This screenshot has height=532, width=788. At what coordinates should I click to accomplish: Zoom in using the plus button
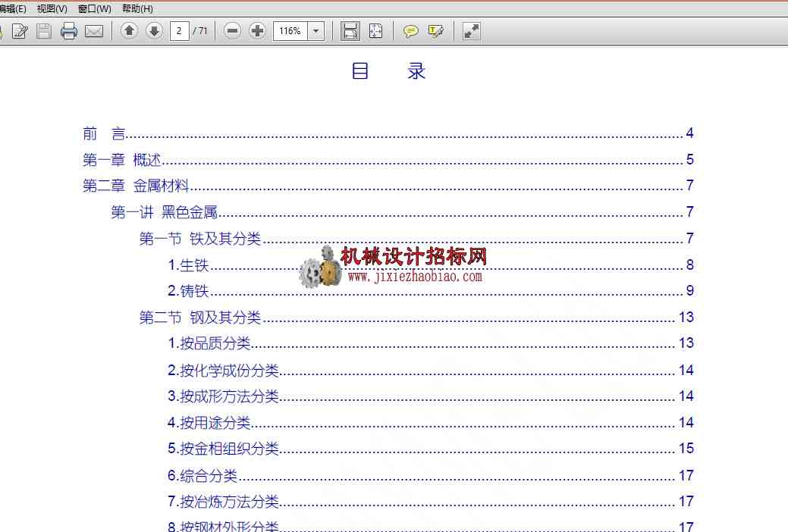point(257,31)
